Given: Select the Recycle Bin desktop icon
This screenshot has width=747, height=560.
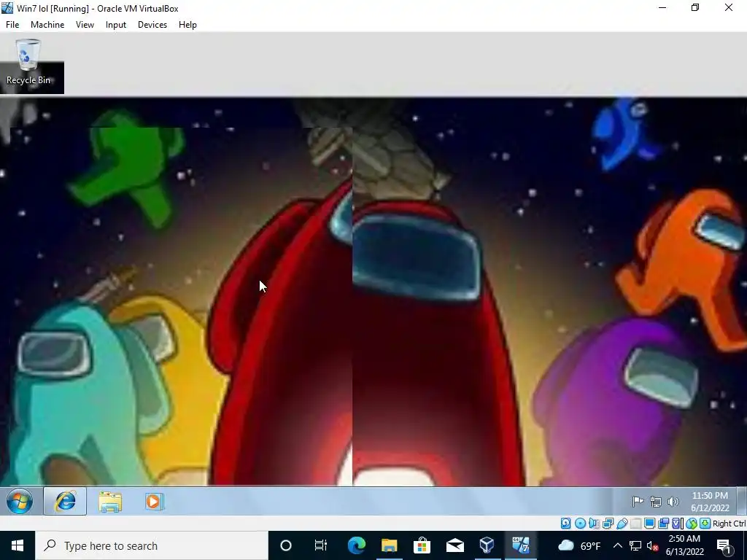Looking at the screenshot, I should (28, 63).
